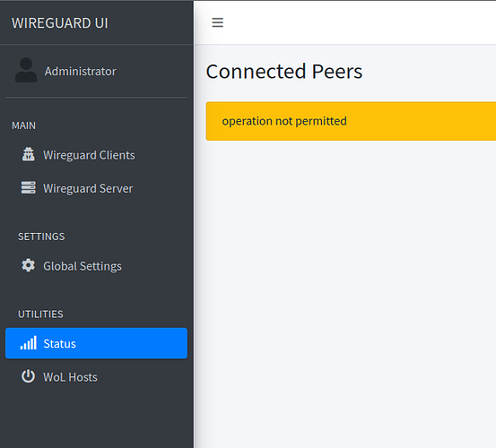Image resolution: width=496 pixels, height=448 pixels.
Task: Click the UTILITIES section header
Action: coord(40,314)
